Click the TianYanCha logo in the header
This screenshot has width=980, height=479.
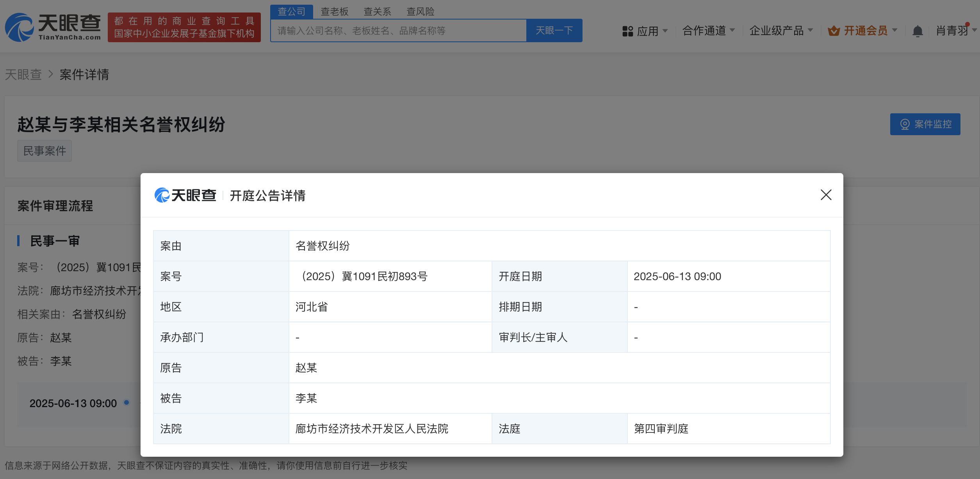point(53,27)
